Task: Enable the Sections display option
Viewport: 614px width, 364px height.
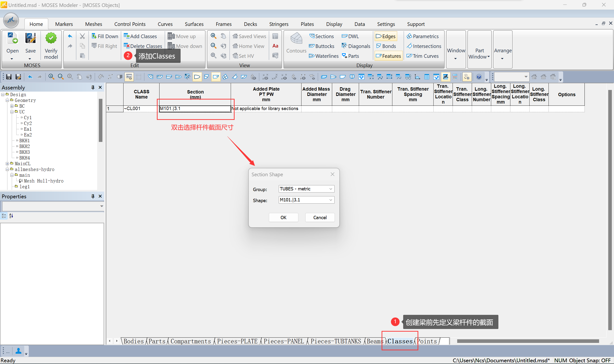Action: (x=322, y=36)
